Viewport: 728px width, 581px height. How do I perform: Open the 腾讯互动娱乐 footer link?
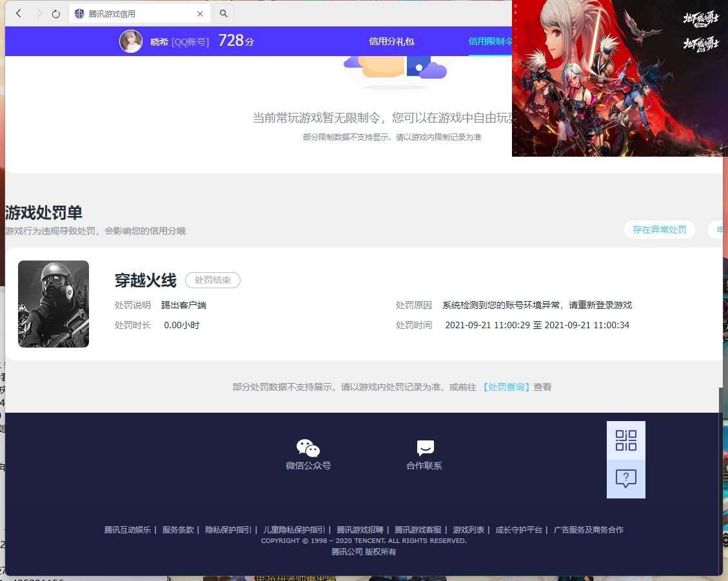(128, 529)
